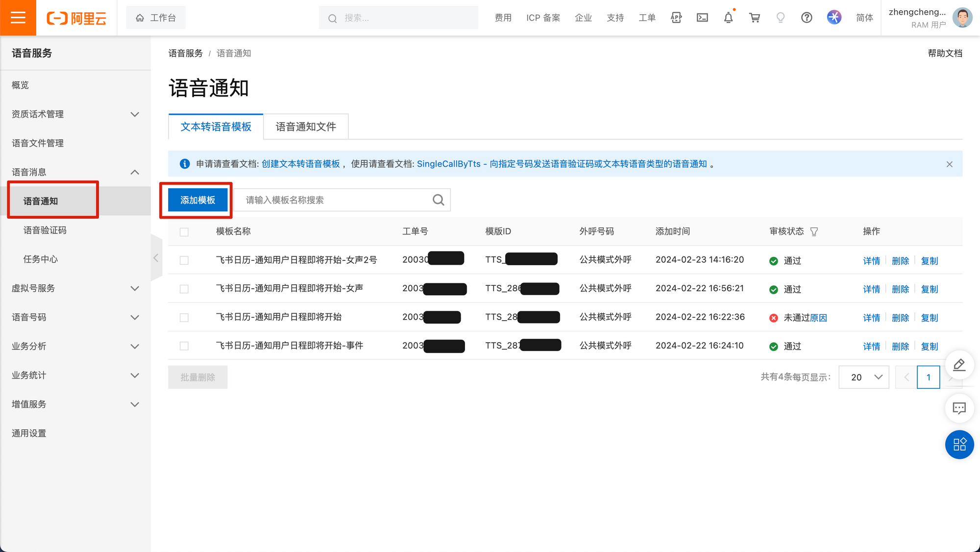This screenshot has width=980, height=552.
Task: Close the blue info banner
Action: pos(949,164)
